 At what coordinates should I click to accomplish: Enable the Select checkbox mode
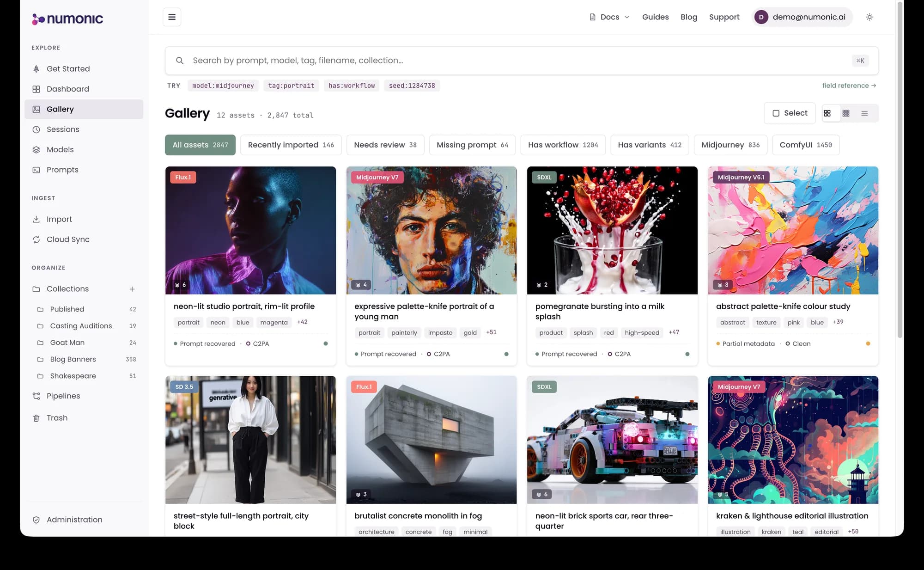pyautogui.click(x=790, y=113)
